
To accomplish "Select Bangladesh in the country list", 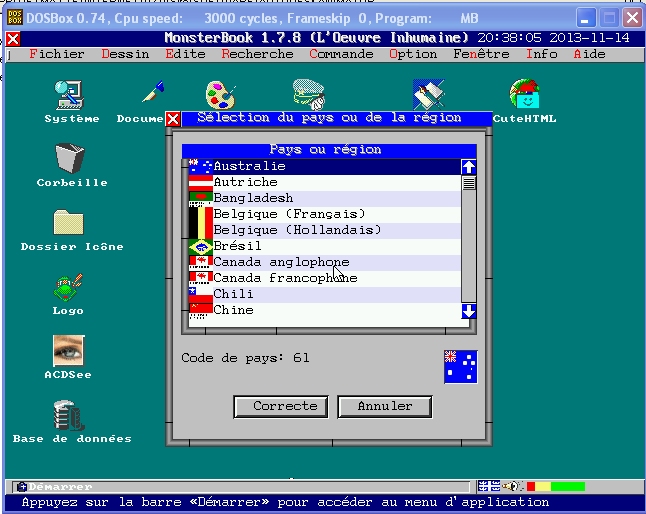I will [x=325, y=199].
